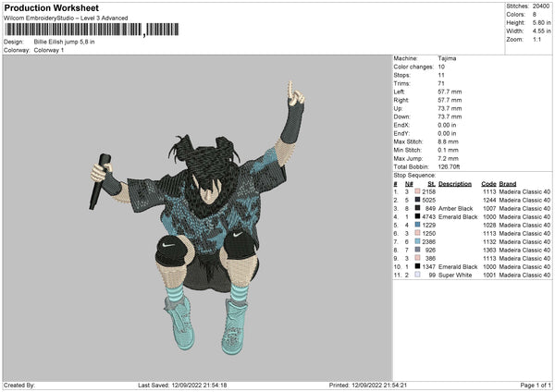The width and height of the screenshot is (555, 392).
Task: Click the 'St.' column header
Action: click(x=431, y=184)
